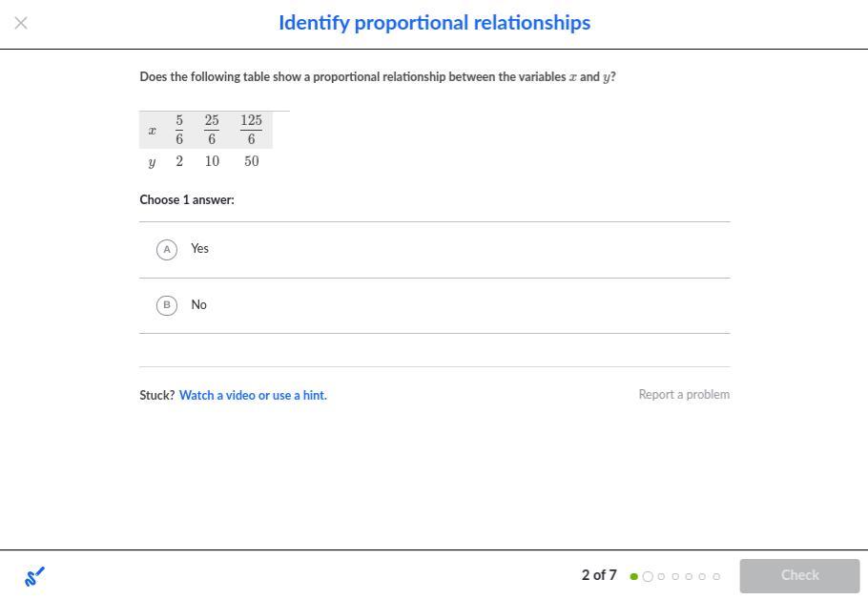868x600 pixels.
Task: Click the last progress circle
Action: pos(716,576)
